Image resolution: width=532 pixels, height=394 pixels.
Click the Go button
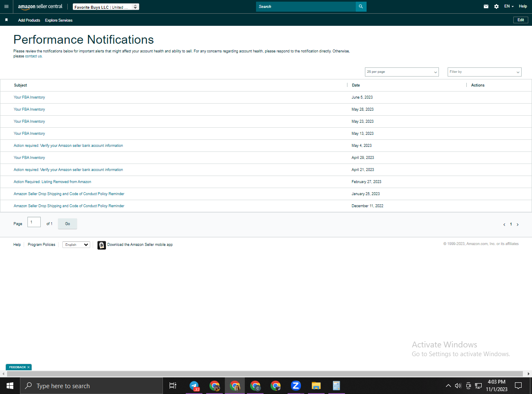point(67,224)
